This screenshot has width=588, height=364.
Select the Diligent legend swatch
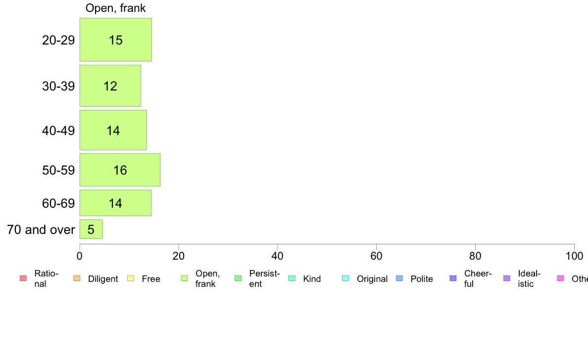click(x=77, y=278)
